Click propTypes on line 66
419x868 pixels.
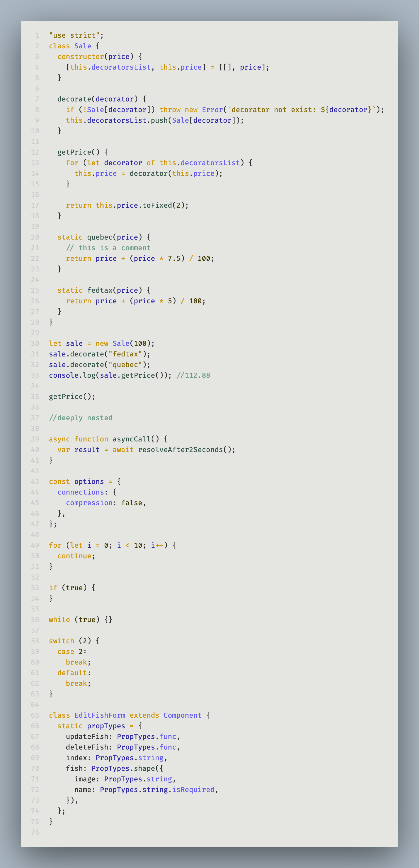click(106, 726)
